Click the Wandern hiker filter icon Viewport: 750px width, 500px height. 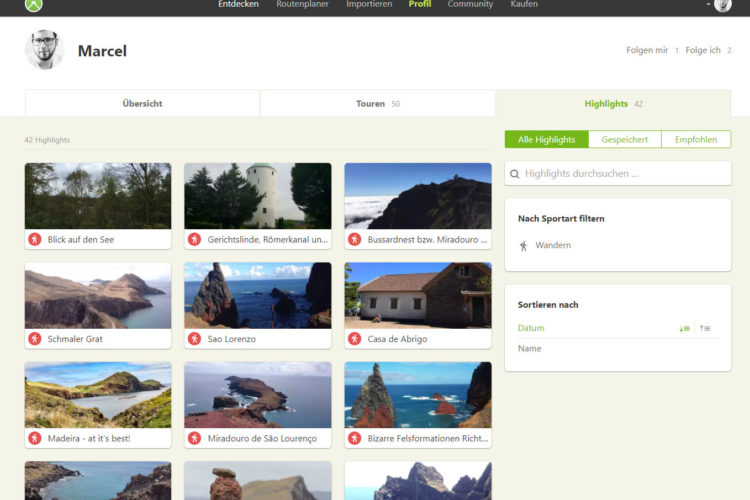pos(523,246)
